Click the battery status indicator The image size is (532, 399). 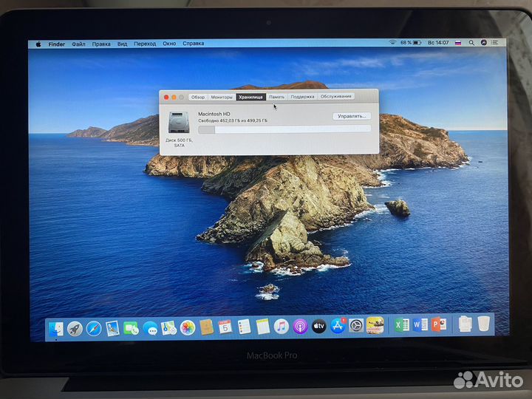[411, 43]
